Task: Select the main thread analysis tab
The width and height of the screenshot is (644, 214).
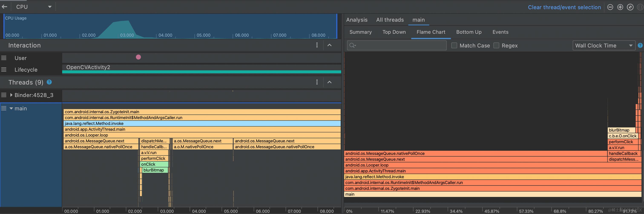Action: (x=418, y=20)
